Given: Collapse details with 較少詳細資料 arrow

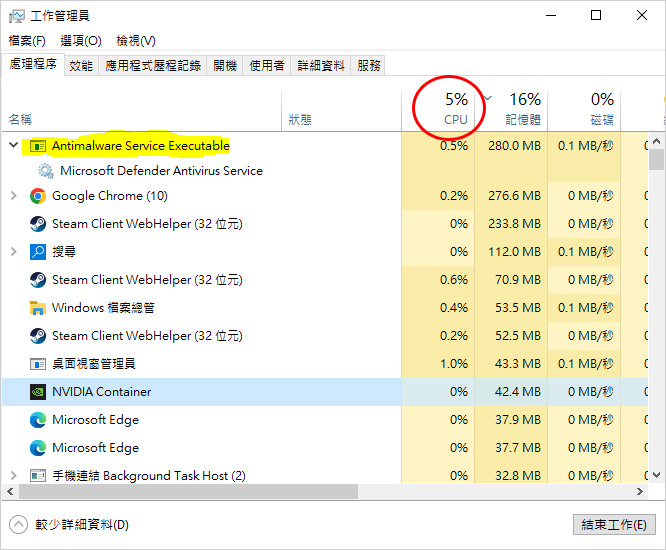Looking at the screenshot, I should [18, 525].
